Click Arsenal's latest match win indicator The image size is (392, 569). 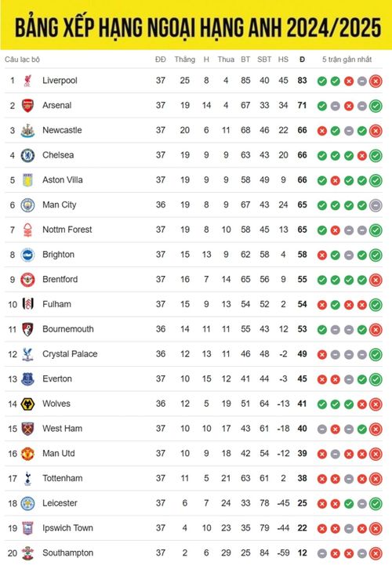tap(376, 106)
